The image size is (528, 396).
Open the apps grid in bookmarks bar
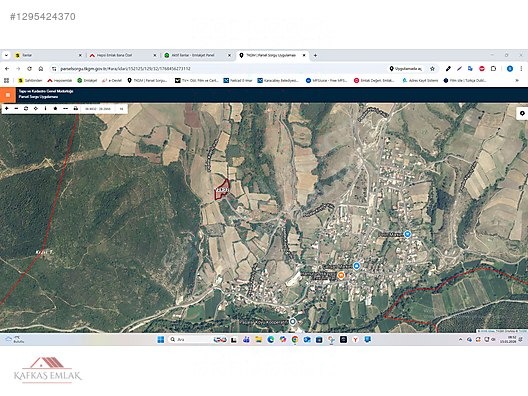6,80
